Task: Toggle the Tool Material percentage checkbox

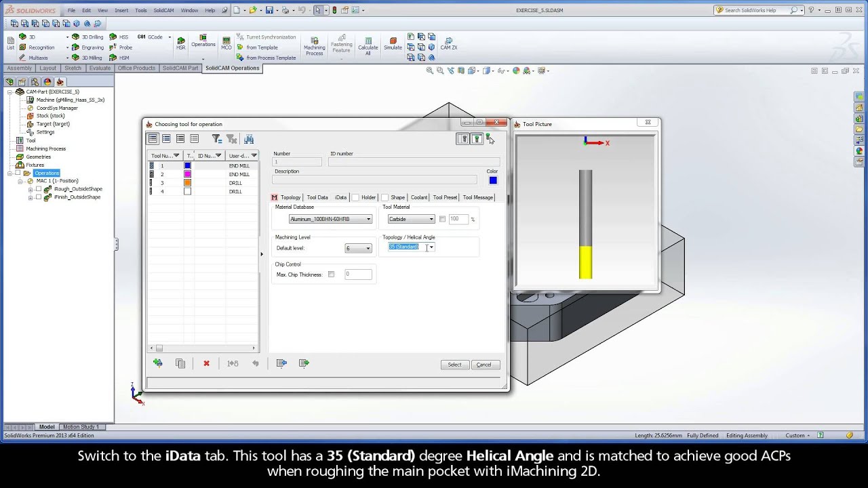Action: (x=442, y=219)
